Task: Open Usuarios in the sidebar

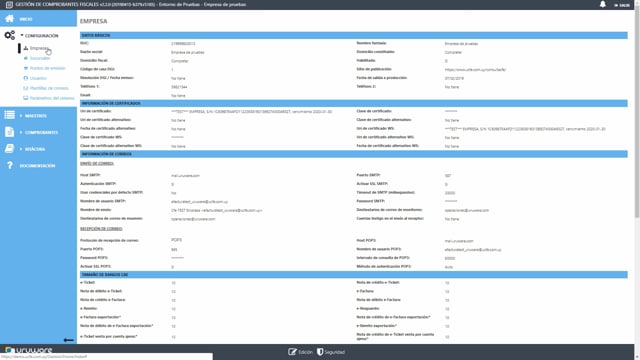Action: pyautogui.click(x=38, y=78)
